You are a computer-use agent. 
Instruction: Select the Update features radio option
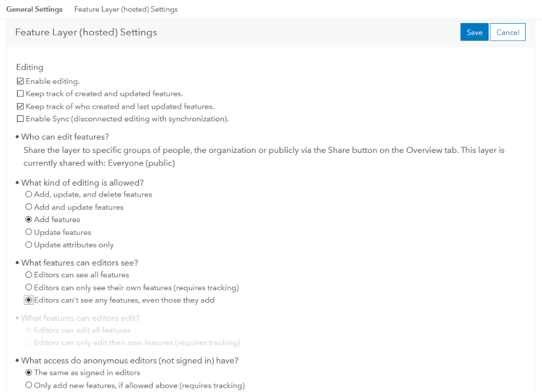[29, 232]
